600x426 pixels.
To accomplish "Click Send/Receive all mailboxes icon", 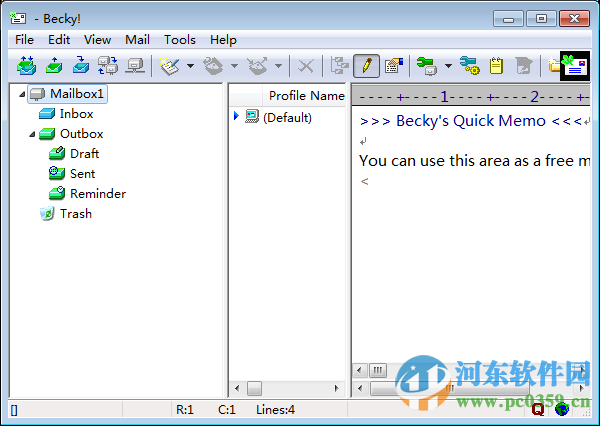I will tap(108, 65).
